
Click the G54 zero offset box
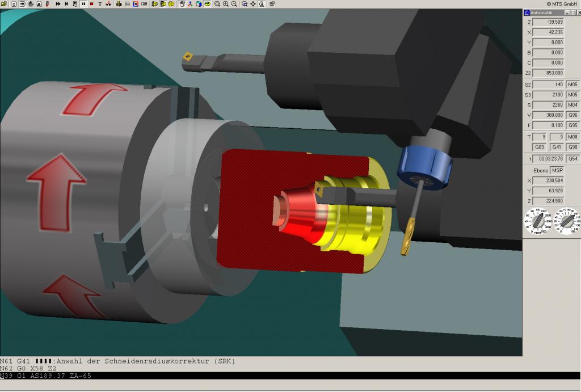[572, 159]
